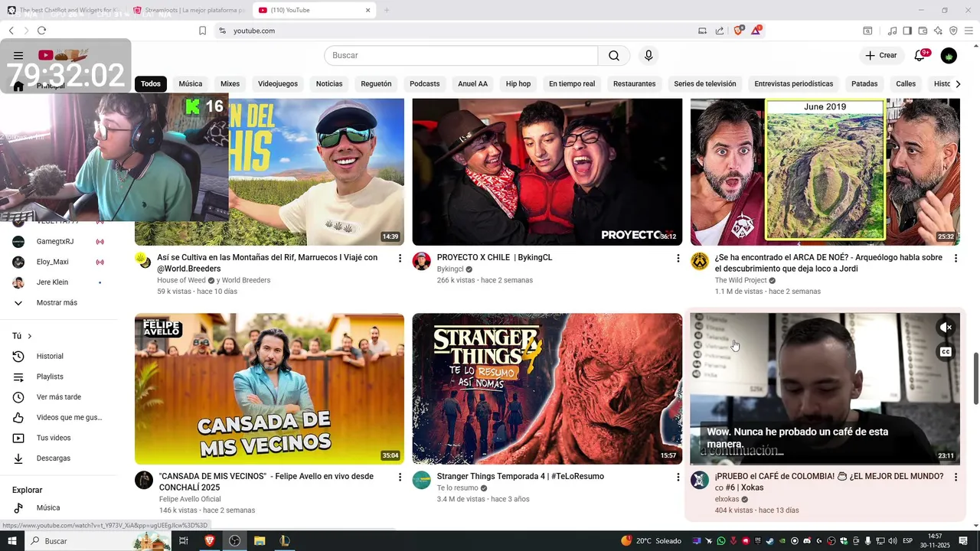Select the Videojuegos category chip
The height and width of the screenshot is (551, 980).
point(278,84)
